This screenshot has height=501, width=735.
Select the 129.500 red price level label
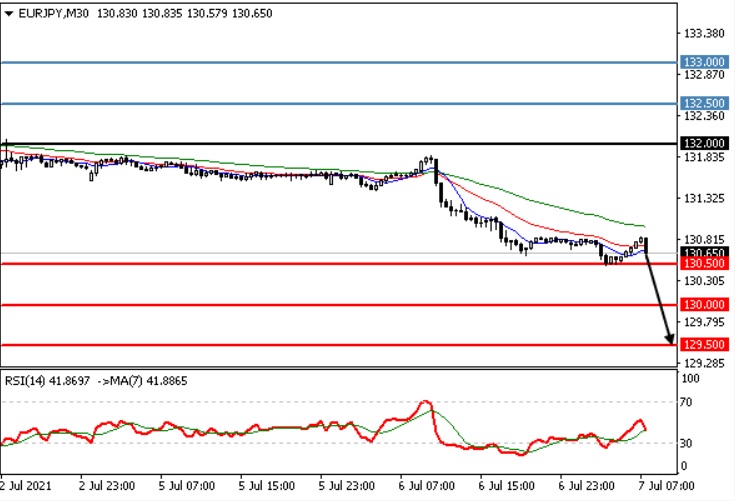(704, 345)
